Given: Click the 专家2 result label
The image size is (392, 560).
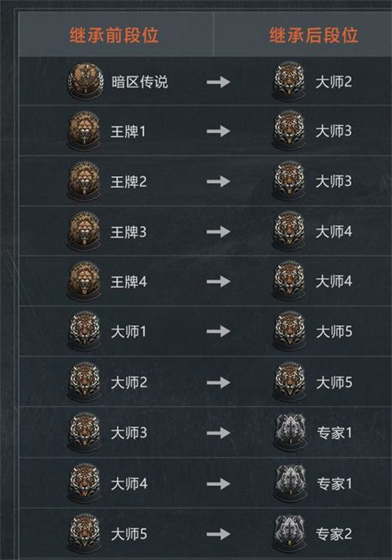Looking at the screenshot, I should click(334, 534).
